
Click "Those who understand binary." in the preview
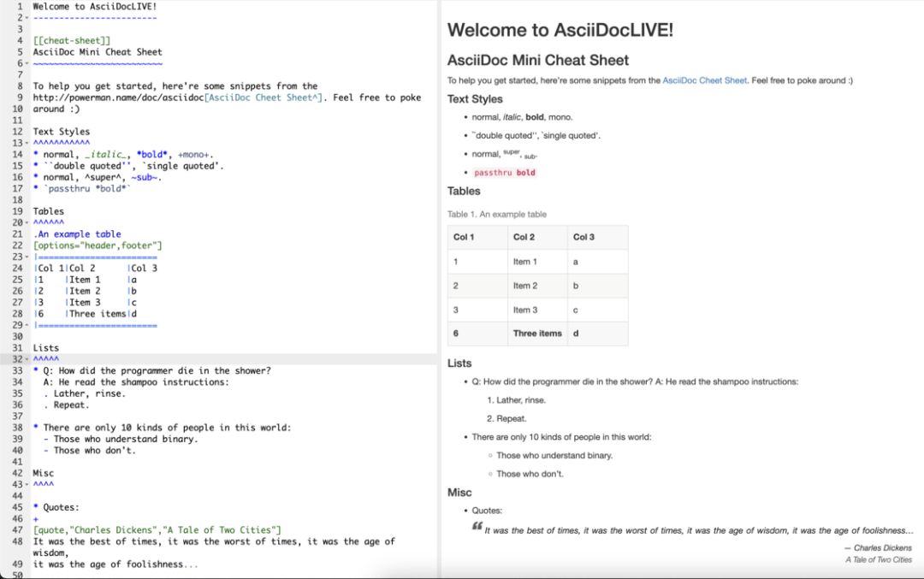coord(554,455)
